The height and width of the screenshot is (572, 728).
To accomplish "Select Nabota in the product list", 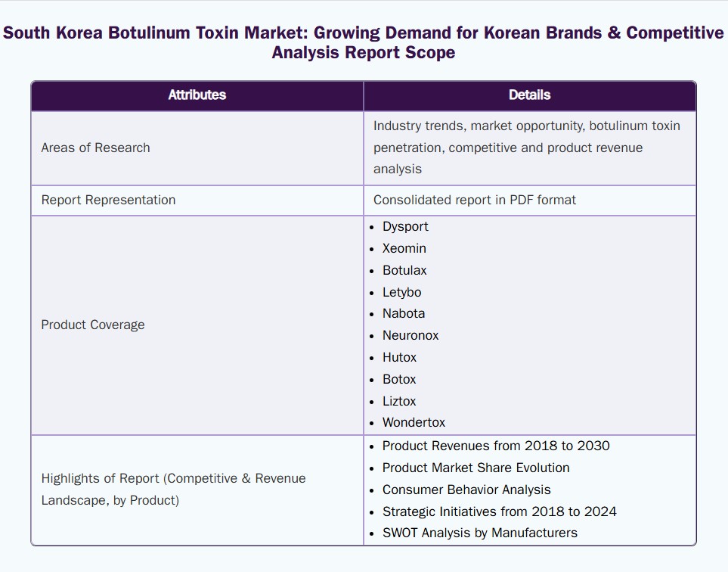I will 403,313.
